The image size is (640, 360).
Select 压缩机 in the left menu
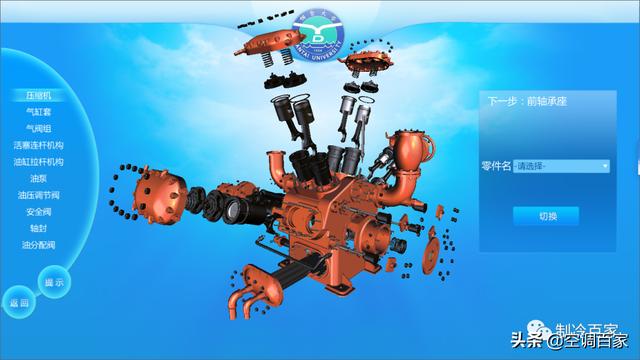tap(38, 96)
